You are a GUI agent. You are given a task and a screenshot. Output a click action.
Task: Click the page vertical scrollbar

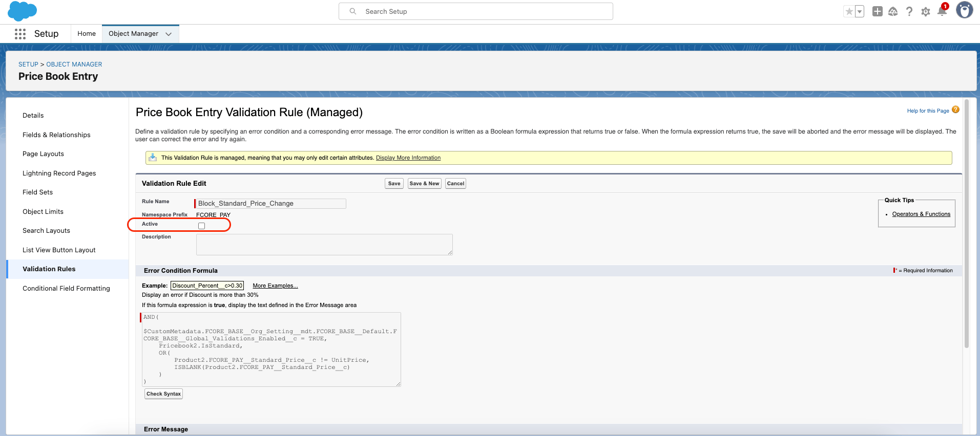tap(967, 224)
